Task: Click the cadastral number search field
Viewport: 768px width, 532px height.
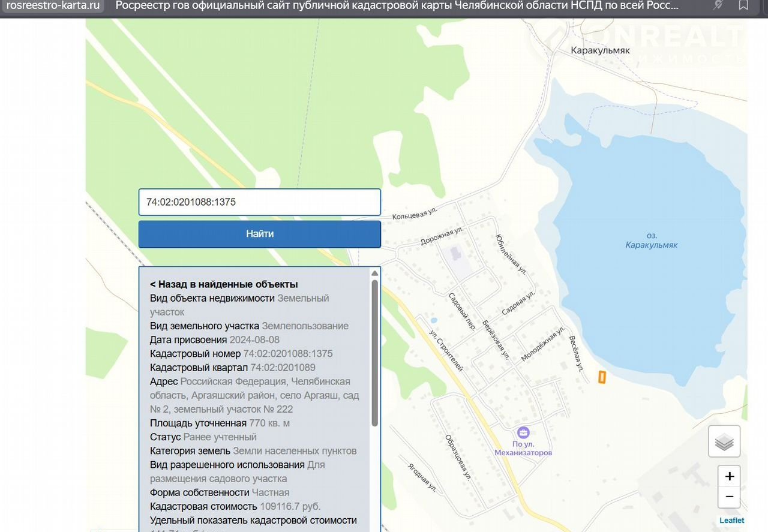Action: coord(259,202)
